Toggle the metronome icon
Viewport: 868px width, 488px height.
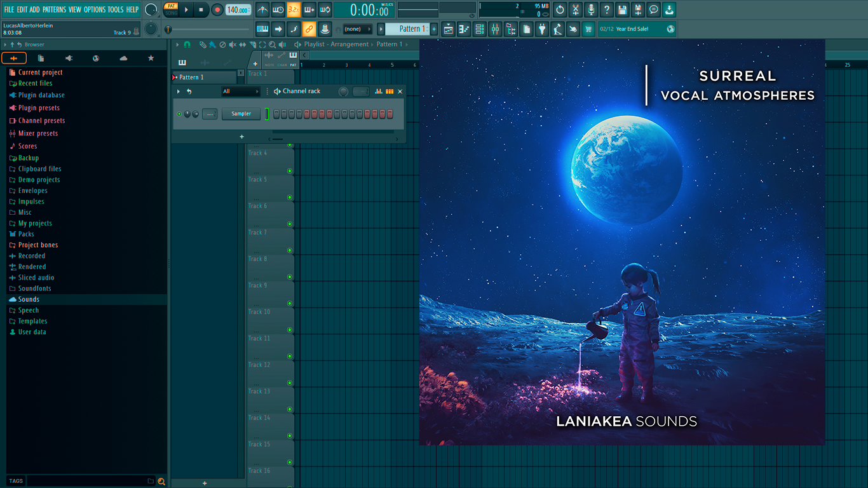(x=262, y=10)
